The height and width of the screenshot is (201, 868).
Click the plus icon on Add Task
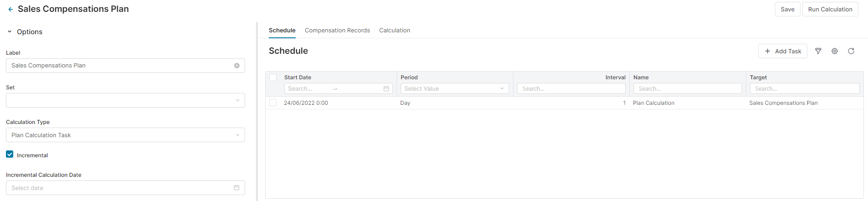point(768,51)
